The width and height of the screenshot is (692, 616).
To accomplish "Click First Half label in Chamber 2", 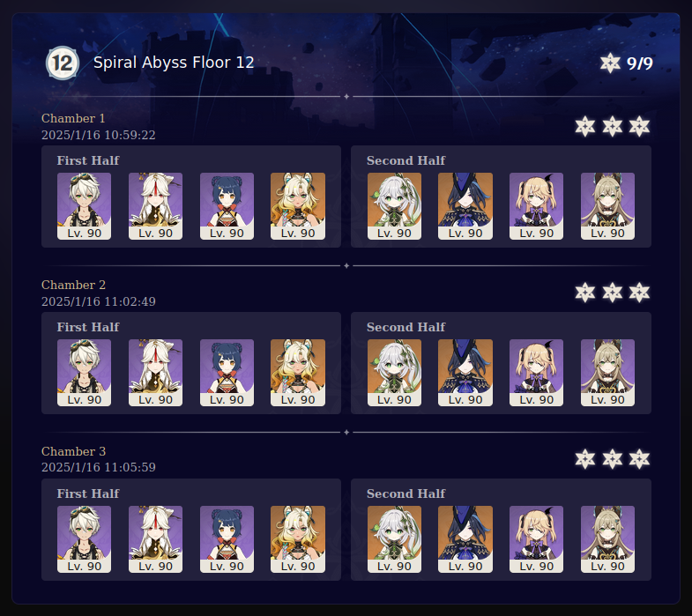I will [x=88, y=327].
